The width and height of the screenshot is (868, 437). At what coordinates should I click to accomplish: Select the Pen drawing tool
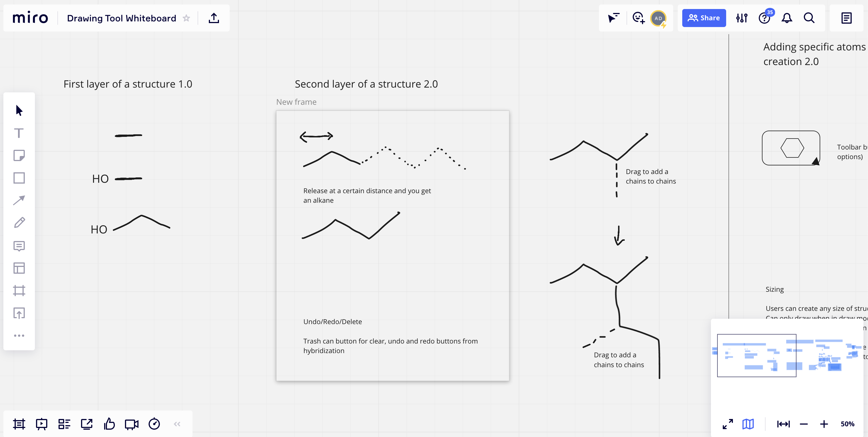[x=19, y=223]
